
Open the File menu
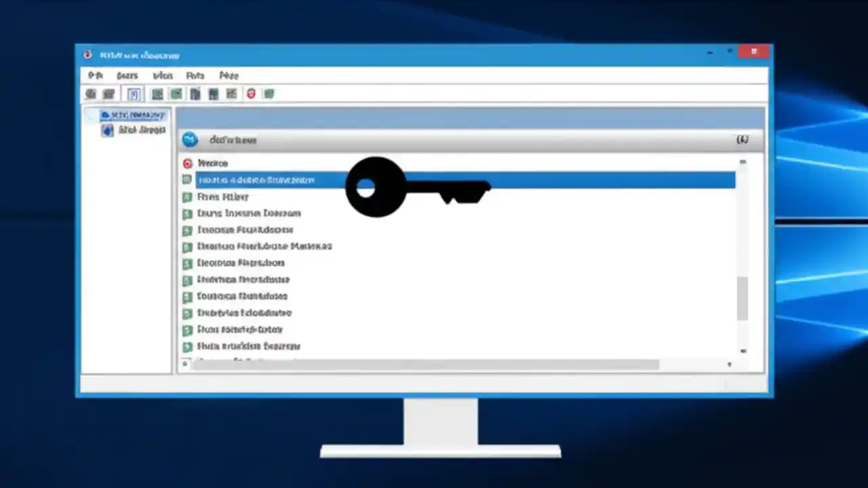tap(95, 75)
